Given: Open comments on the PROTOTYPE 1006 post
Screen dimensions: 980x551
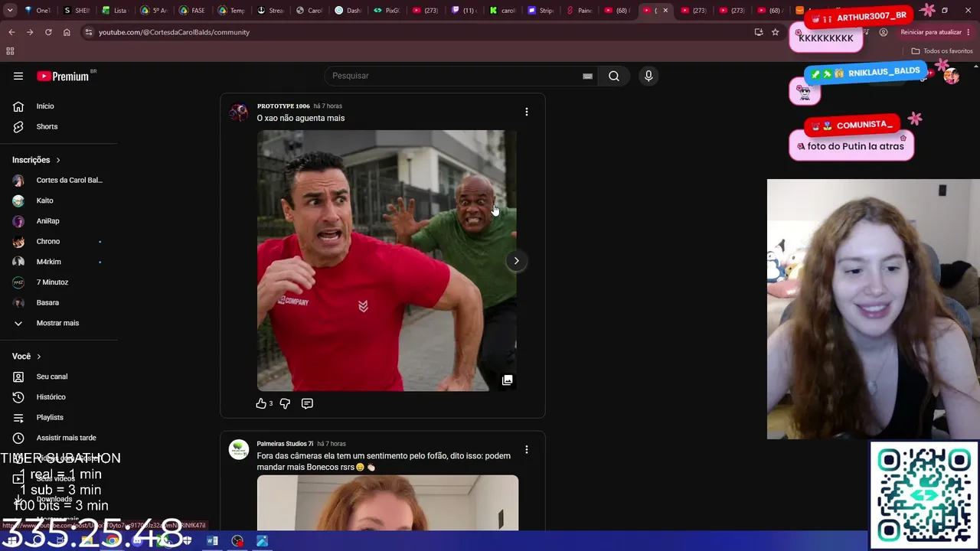Looking at the screenshot, I should point(307,403).
